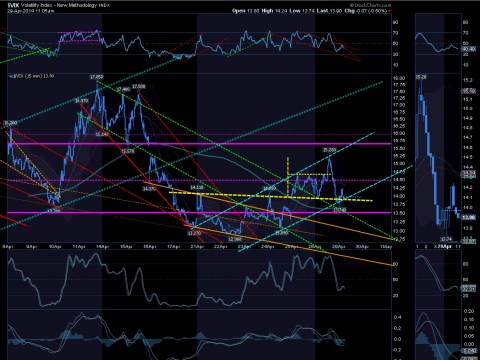The width and height of the screenshot is (480, 360).
Task: Click the 16.970 price label on the chart
Action: pyautogui.click(x=82, y=101)
